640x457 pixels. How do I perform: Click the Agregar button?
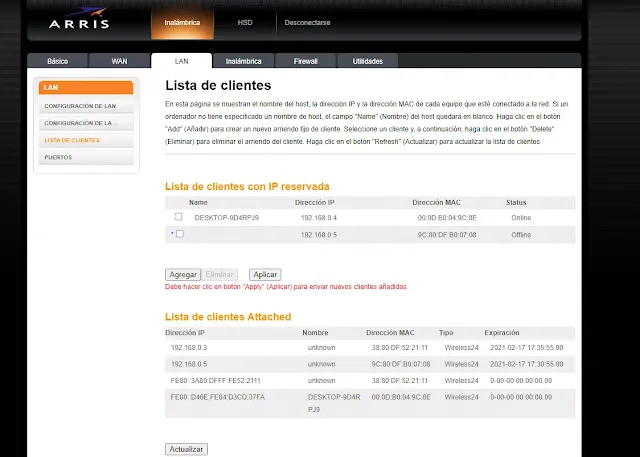pyautogui.click(x=183, y=275)
